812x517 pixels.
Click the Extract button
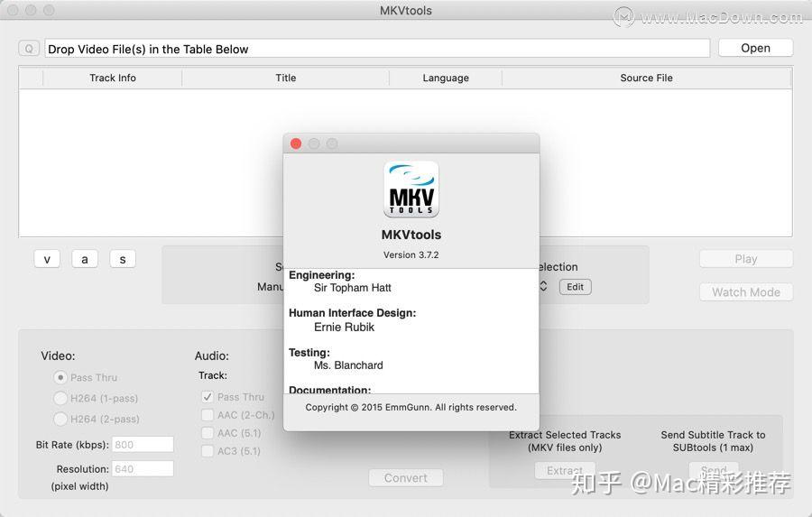coord(565,470)
